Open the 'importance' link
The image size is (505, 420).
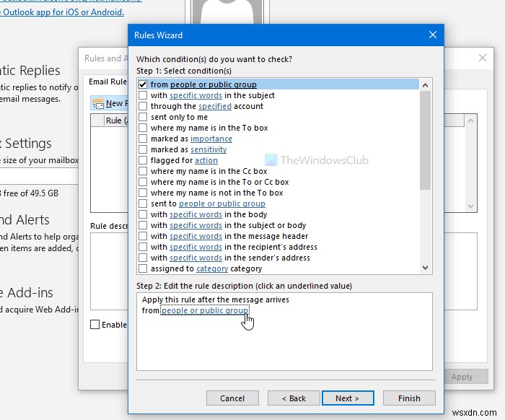(x=211, y=139)
